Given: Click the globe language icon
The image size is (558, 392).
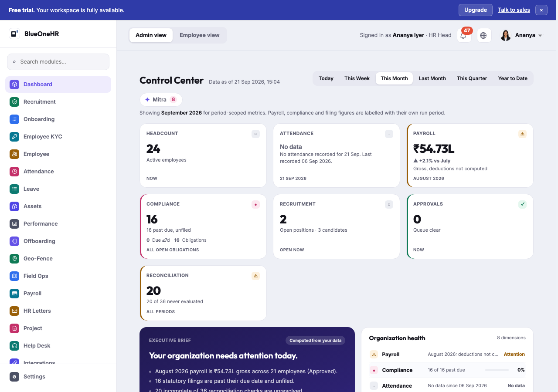Looking at the screenshot, I should [484, 35].
